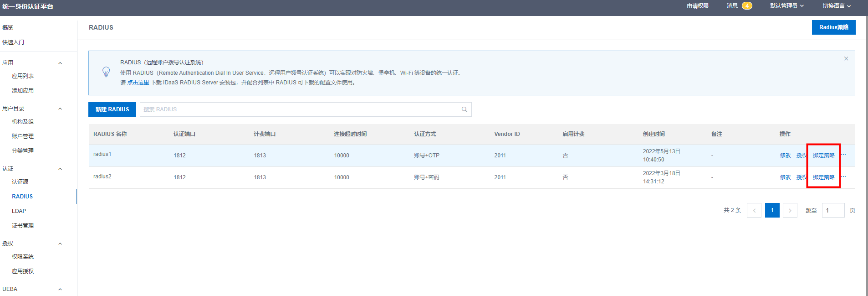Focus the 搜索 RADIUS search field

click(301, 109)
